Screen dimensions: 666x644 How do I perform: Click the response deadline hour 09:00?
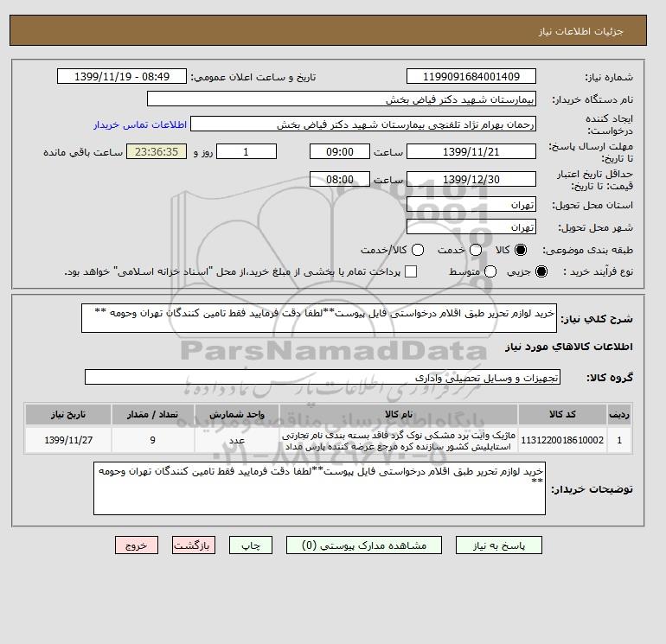click(x=340, y=151)
